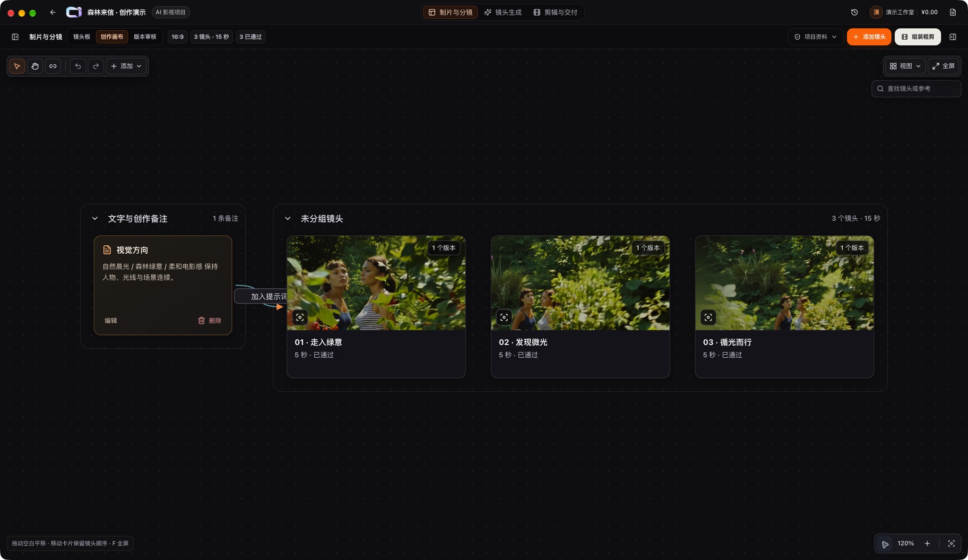
Task: Activate the hand pan tool
Action: click(35, 66)
